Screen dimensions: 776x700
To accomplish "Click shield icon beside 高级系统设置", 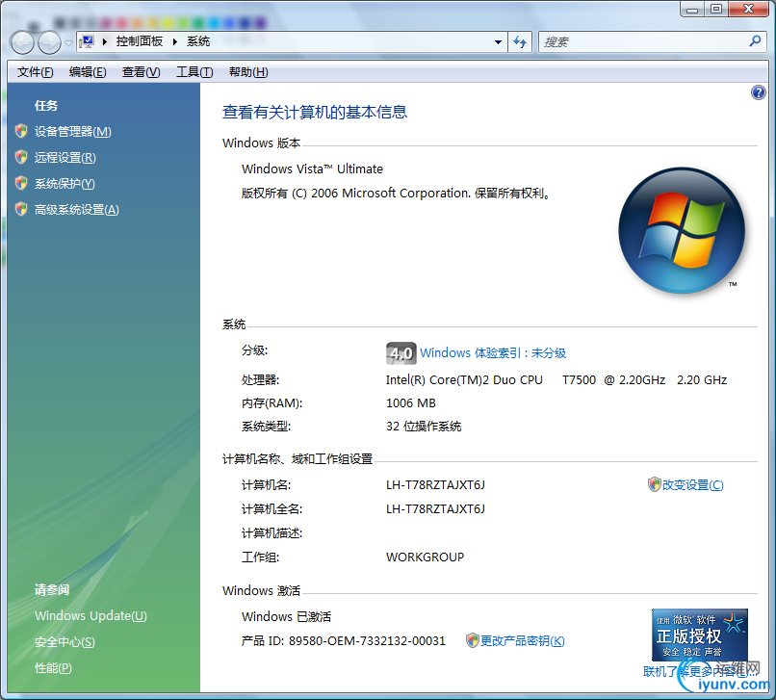I will [21, 209].
